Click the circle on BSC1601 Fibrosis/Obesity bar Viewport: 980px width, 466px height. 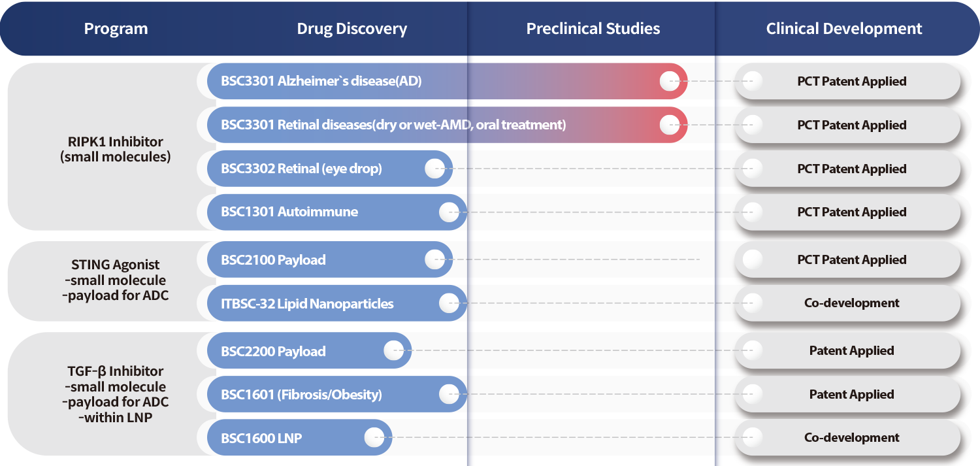[449, 394]
